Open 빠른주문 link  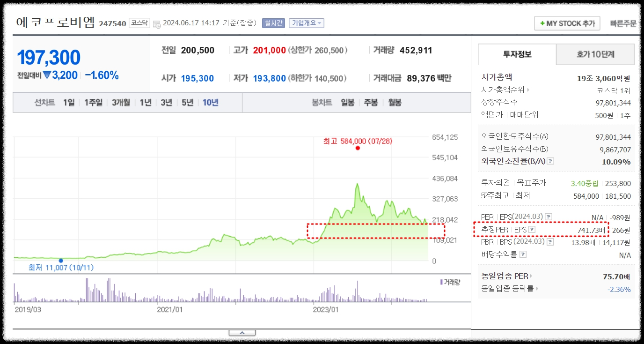(623, 23)
